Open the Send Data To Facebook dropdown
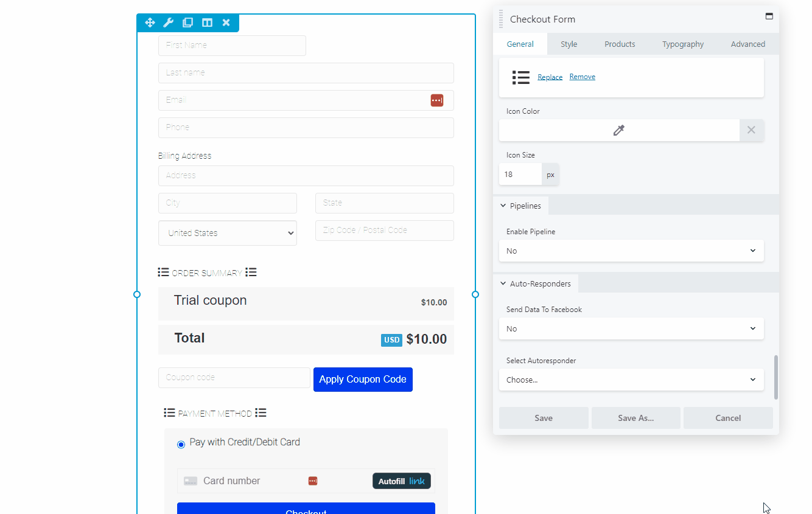The width and height of the screenshot is (812, 514). coord(631,328)
